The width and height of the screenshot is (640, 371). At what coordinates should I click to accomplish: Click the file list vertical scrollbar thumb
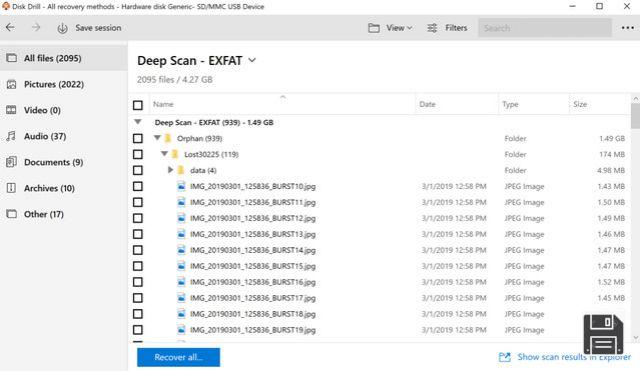point(635,116)
